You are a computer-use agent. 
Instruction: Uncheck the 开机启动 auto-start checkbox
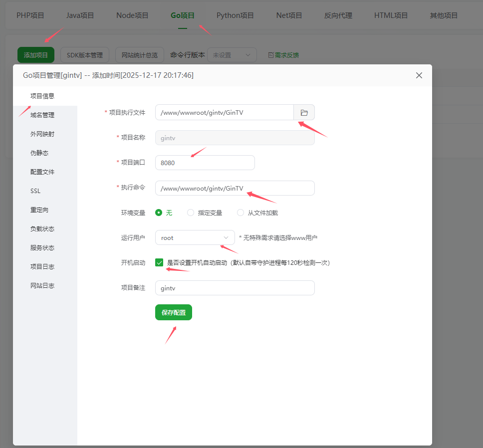click(159, 262)
